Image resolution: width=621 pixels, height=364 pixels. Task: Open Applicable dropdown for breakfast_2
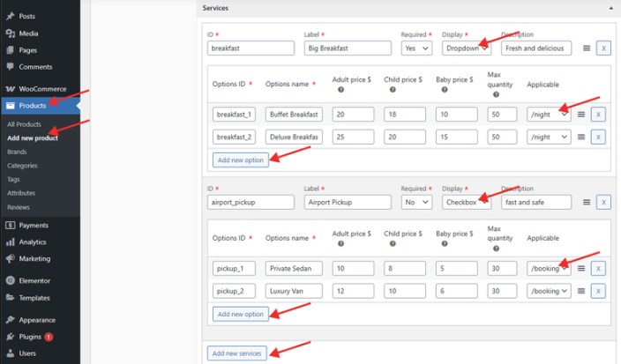549,137
